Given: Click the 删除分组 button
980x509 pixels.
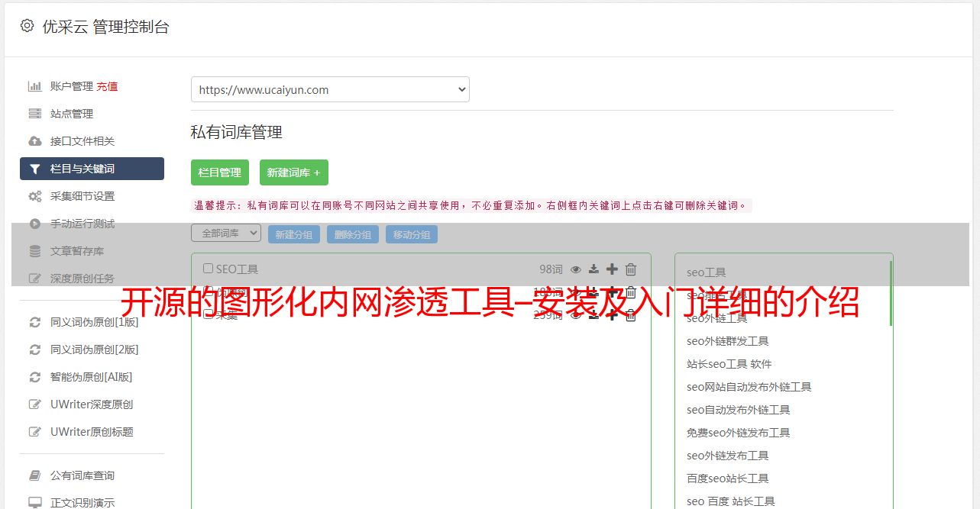Looking at the screenshot, I should coord(353,234).
